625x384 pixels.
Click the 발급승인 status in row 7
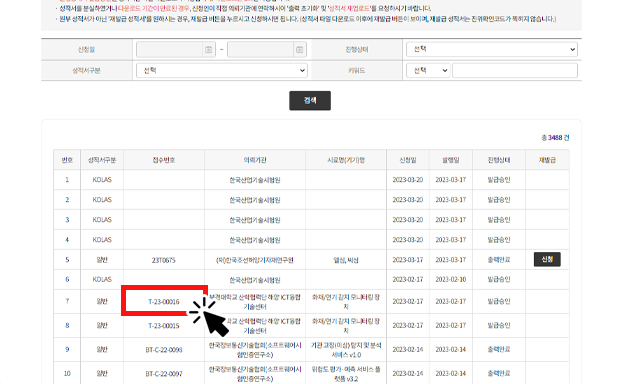click(x=499, y=301)
